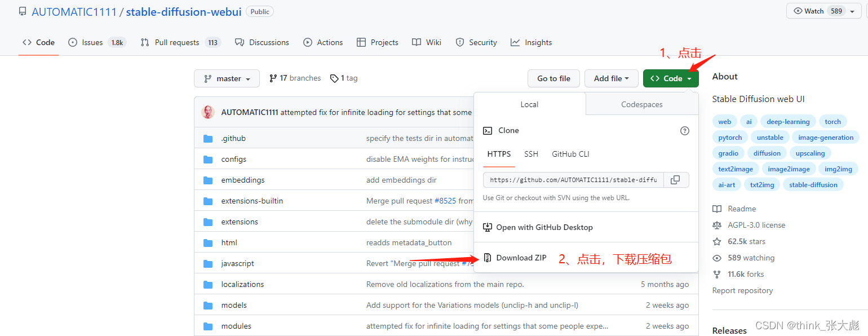Click the 1 tag link

point(344,78)
